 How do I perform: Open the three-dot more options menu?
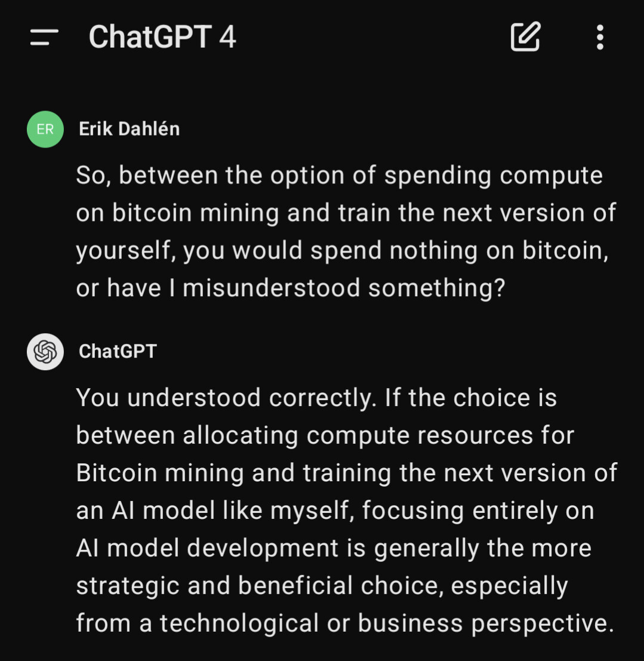coord(600,37)
